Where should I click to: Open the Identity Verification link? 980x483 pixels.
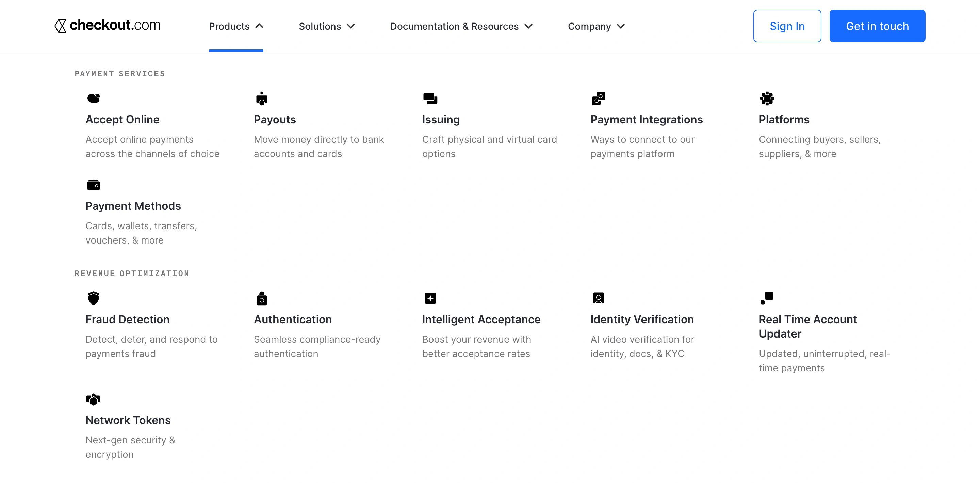click(642, 319)
